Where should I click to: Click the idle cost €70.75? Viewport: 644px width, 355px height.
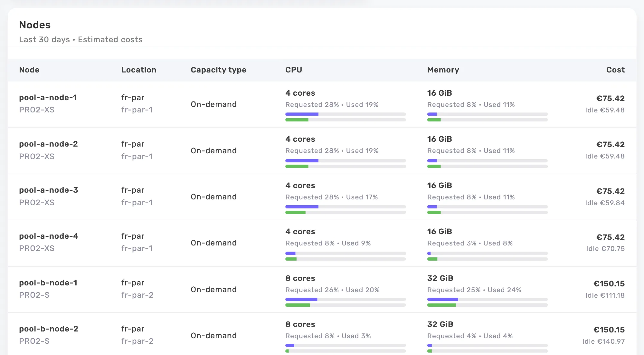(x=605, y=249)
